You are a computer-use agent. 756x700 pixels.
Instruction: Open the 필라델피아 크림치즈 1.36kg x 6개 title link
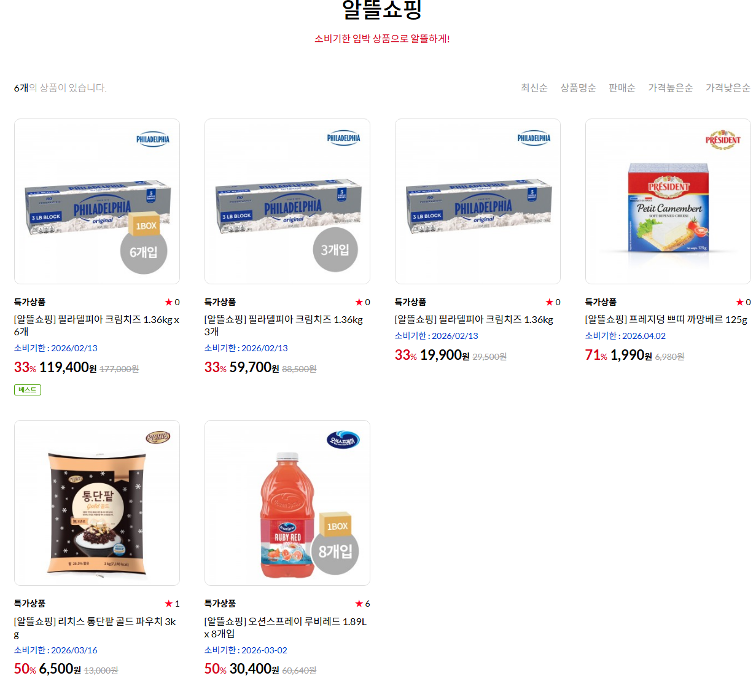[x=96, y=325]
